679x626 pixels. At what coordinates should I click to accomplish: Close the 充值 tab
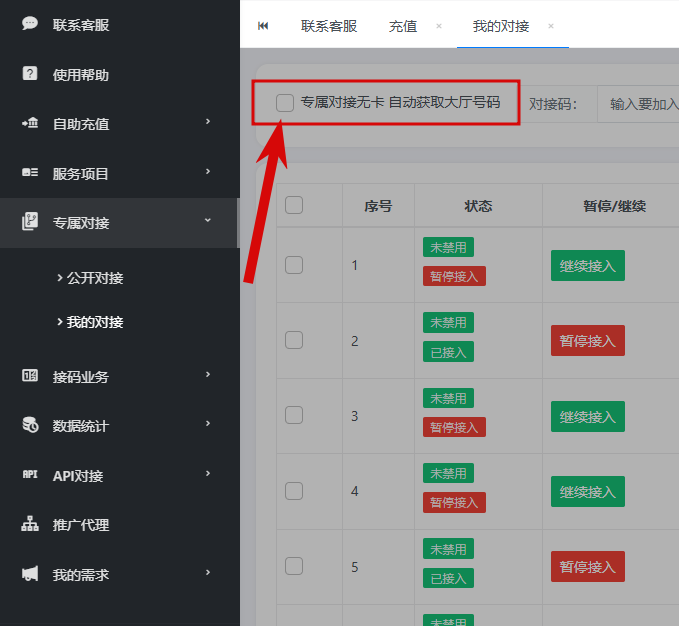click(x=439, y=26)
